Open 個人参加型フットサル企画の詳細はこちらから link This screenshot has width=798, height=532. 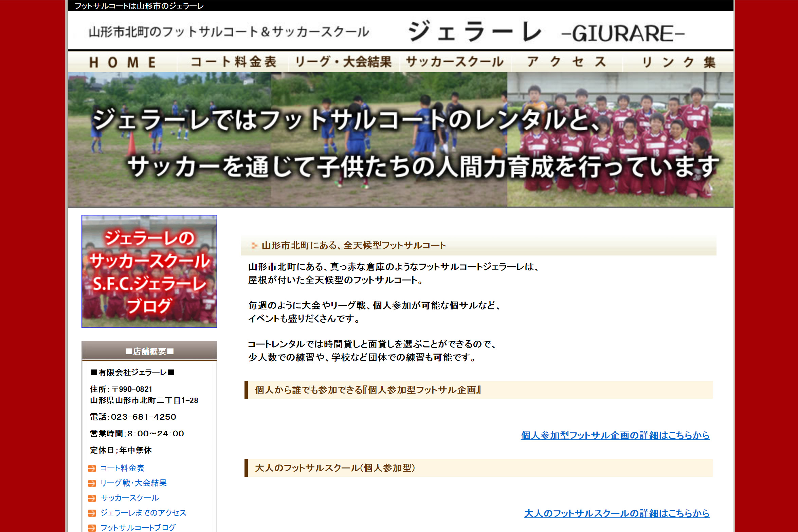pos(615,435)
